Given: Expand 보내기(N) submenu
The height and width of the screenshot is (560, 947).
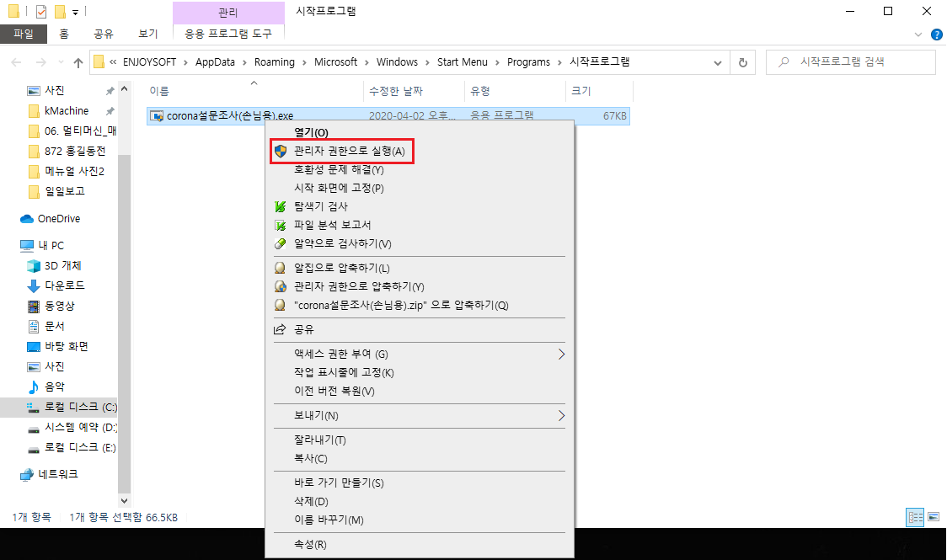Looking at the screenshot, I should click(419, 416).
